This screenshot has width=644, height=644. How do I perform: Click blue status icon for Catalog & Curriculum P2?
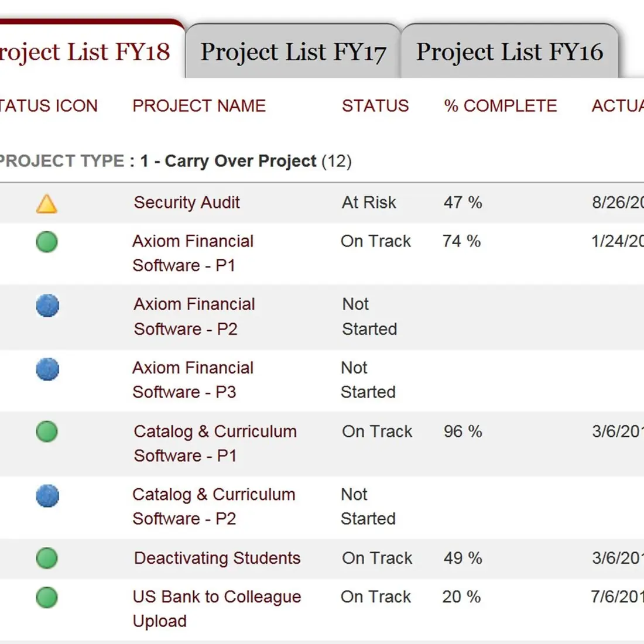pyautogui.click(x=47, y=495)
